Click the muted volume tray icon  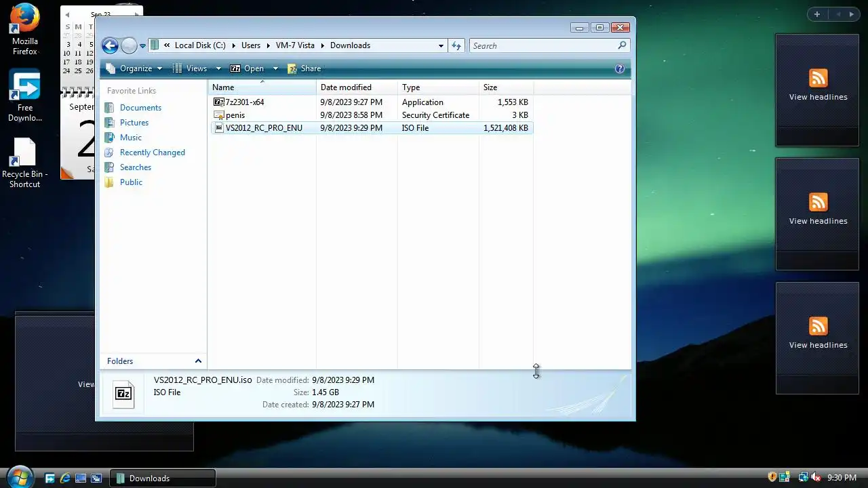pos(815,478)
